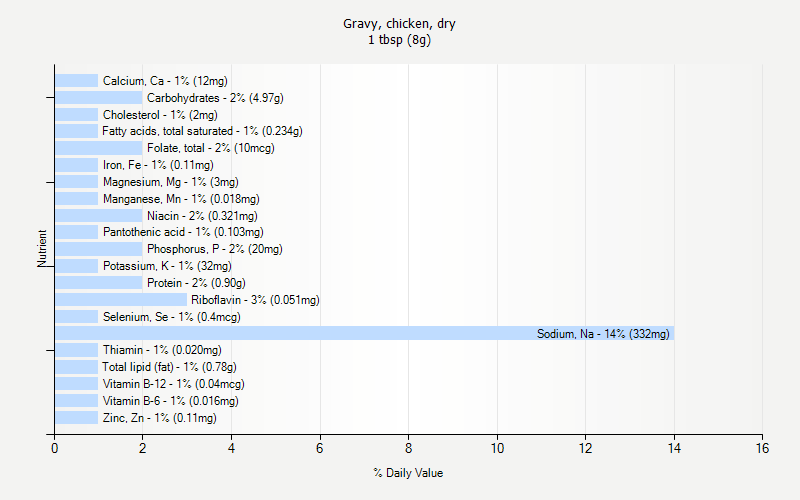The height and width of the screenshot is (500, 800).
Task: Click the x-axis tick label 10
Action: coord(497,448)
